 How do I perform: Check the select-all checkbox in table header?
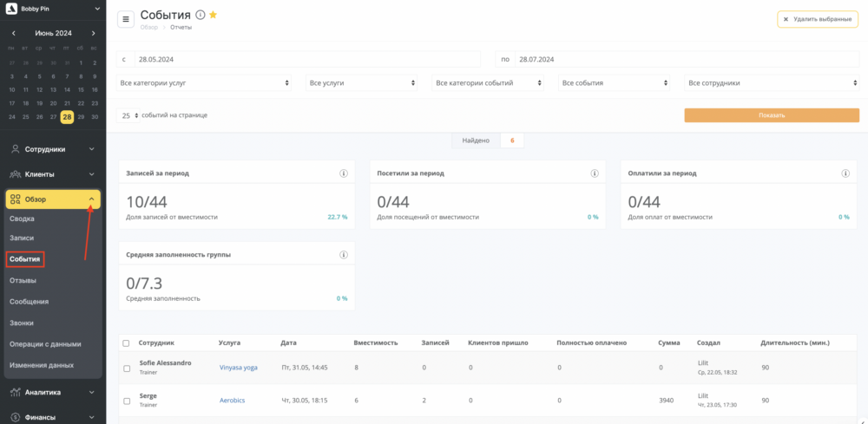[x=127, y=343]
